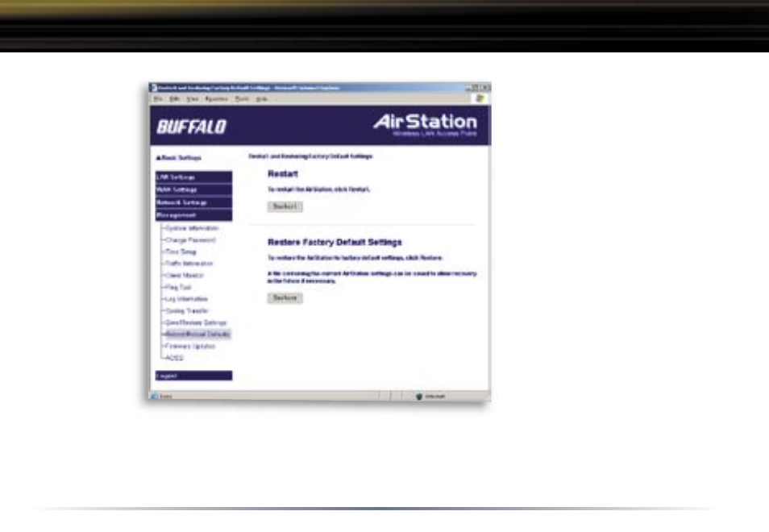
Task: Click the Internet Explorer title bar icon
Action: pos(154,88)
